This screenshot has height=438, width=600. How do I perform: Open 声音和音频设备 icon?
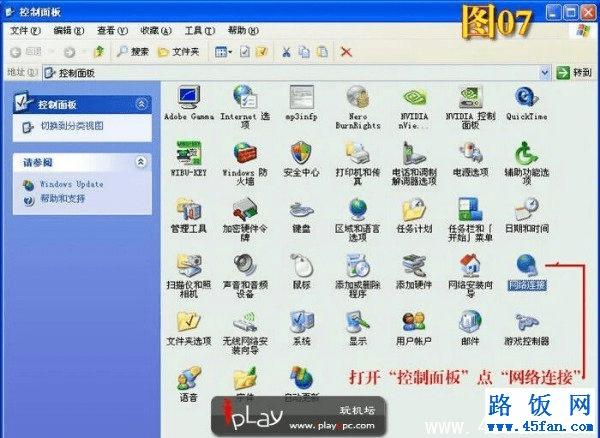coord(245,265)
